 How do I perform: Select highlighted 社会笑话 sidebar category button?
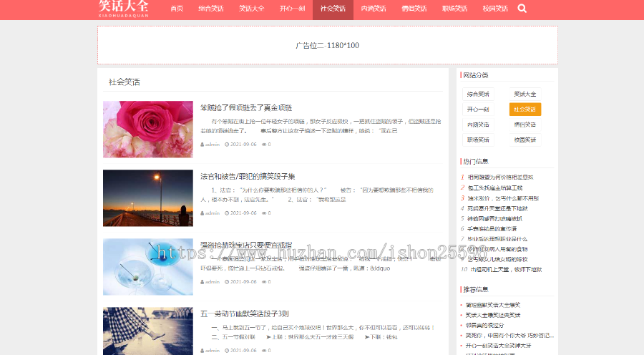(525, 110)
